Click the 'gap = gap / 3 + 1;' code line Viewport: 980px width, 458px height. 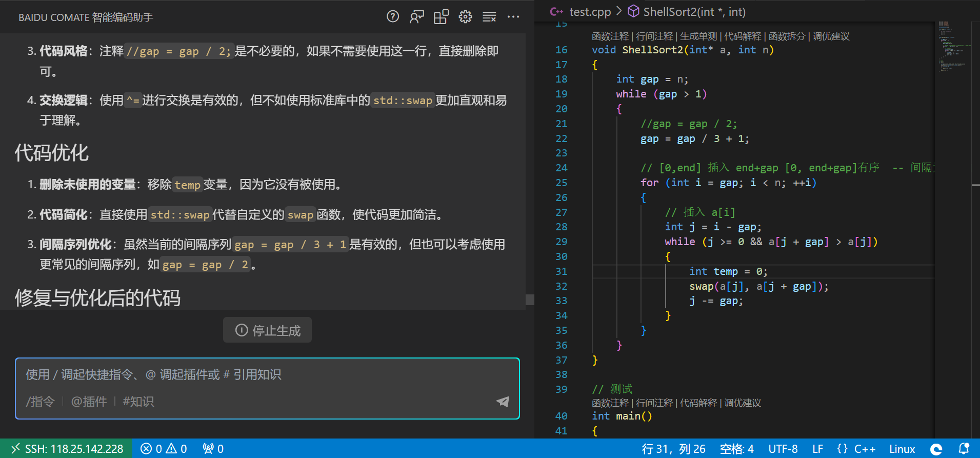pyautogui.click(x=695, y=138)
